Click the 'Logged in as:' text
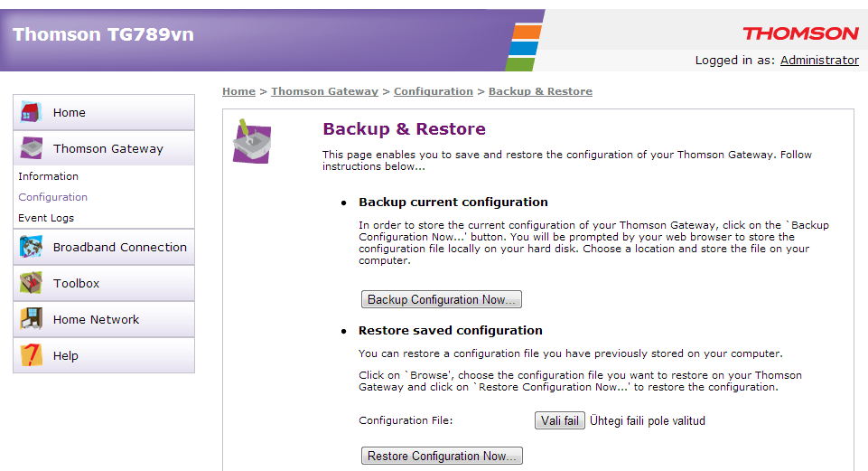The height and width of the screenshot is (471, 868). (735, 61)
